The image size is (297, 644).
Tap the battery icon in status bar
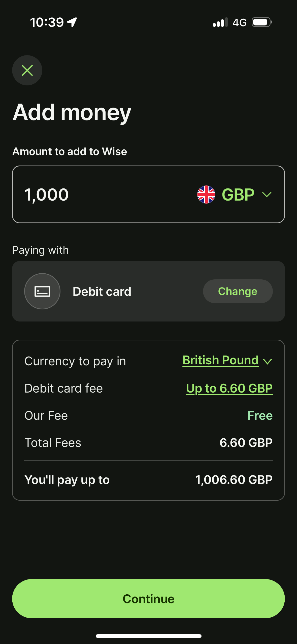tap(262, 22)
